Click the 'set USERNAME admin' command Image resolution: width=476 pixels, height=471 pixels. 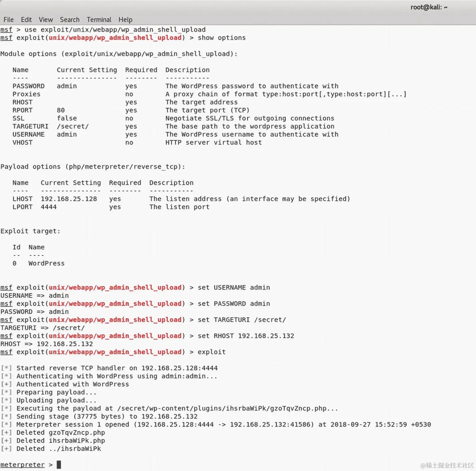234,287
